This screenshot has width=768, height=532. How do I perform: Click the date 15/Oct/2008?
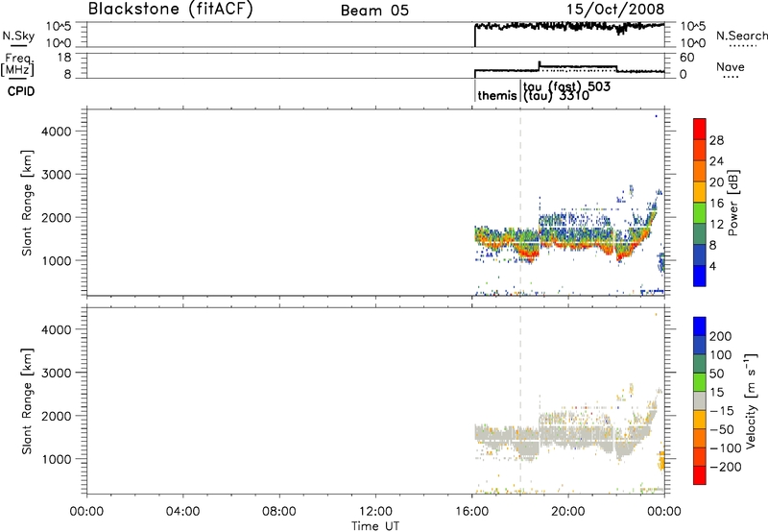click(615, 10)
